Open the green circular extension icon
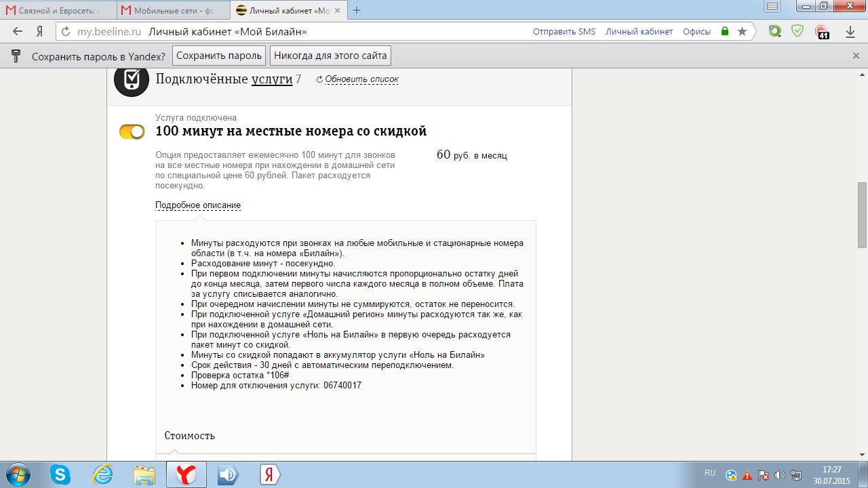The width and height of the screenshot is (868, 488). coord(774,31)
